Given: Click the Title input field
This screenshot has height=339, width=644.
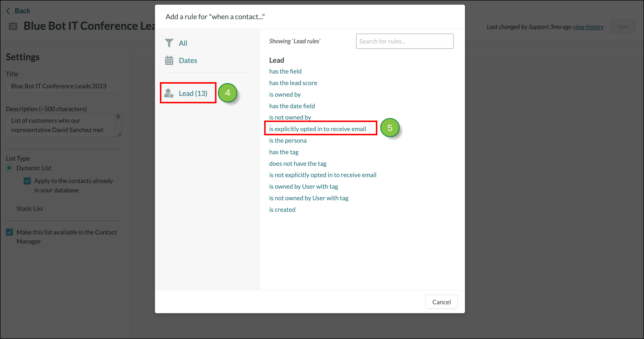Looking at the screenshot, I should coord(64,86).
